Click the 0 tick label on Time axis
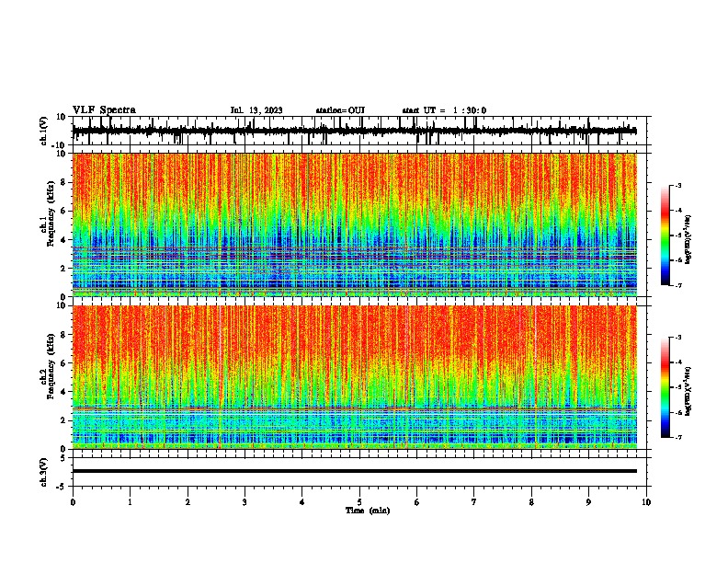 (x=73, y=502)
